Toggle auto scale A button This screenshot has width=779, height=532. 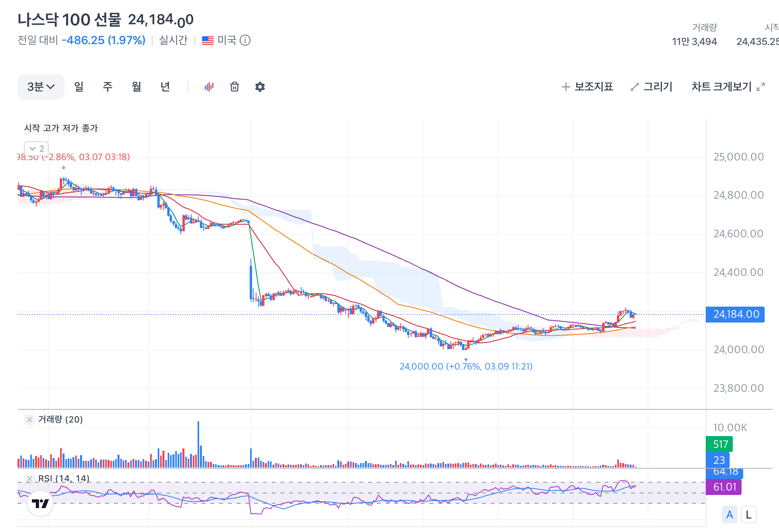tap(730, 515)
